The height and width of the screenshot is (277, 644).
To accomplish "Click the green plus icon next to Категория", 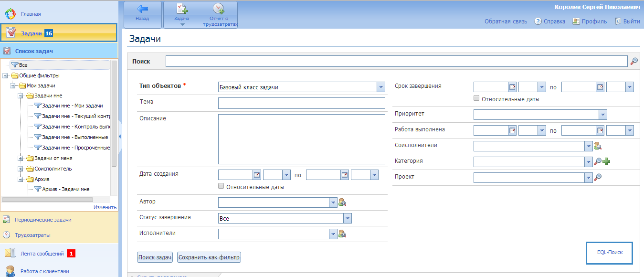I will (607, 162).
